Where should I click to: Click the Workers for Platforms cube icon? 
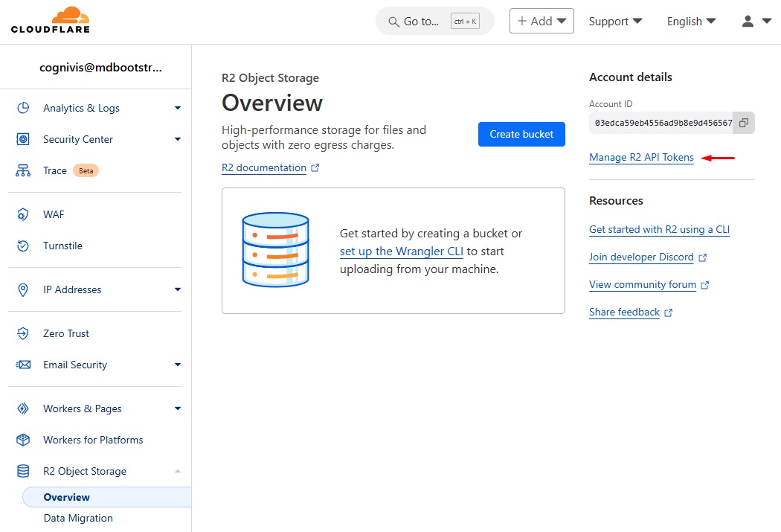coord(23,440)
